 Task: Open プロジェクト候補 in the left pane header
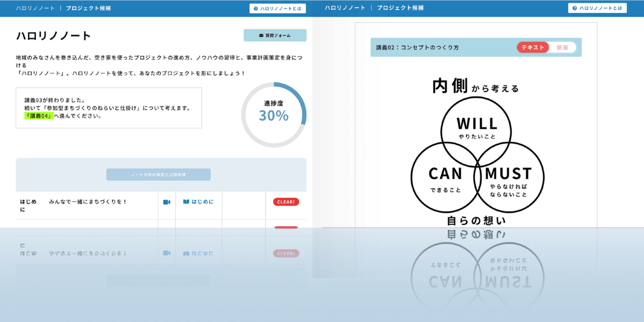[88, 8]
